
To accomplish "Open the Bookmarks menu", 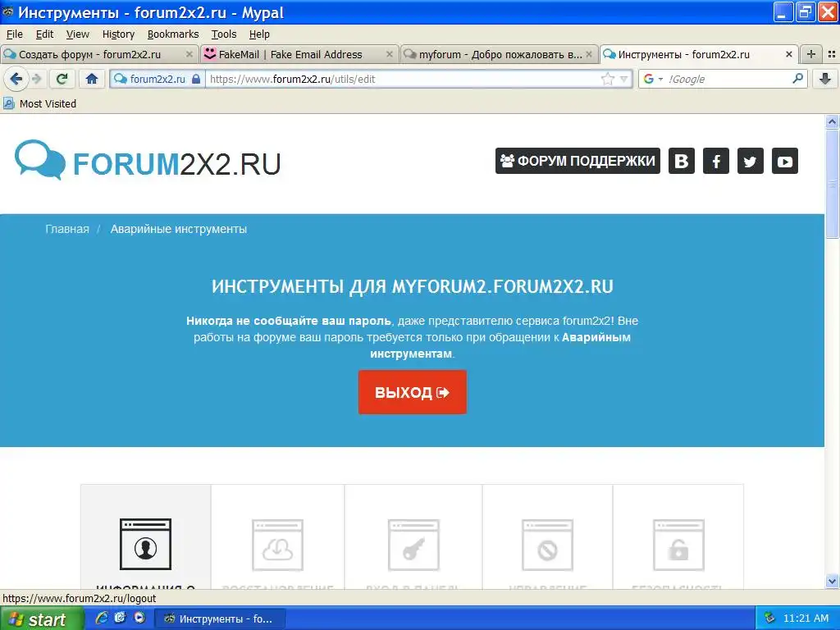I will click(x=173, y=34).
